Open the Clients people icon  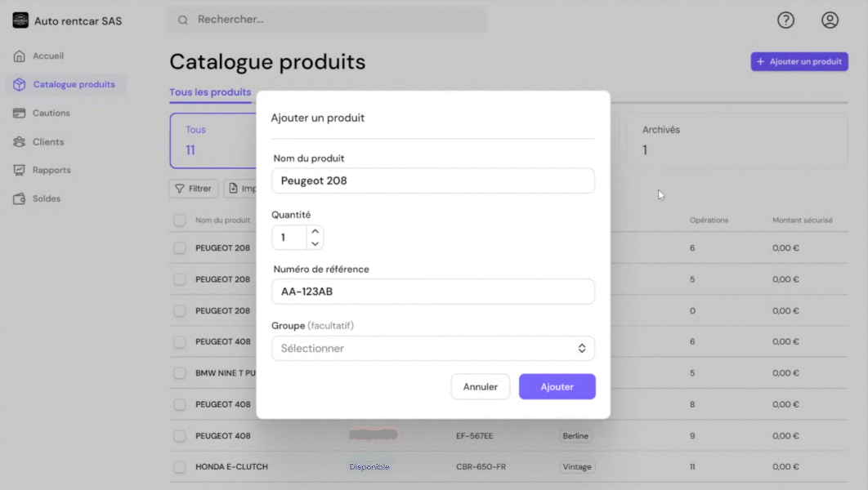[20, 142]
